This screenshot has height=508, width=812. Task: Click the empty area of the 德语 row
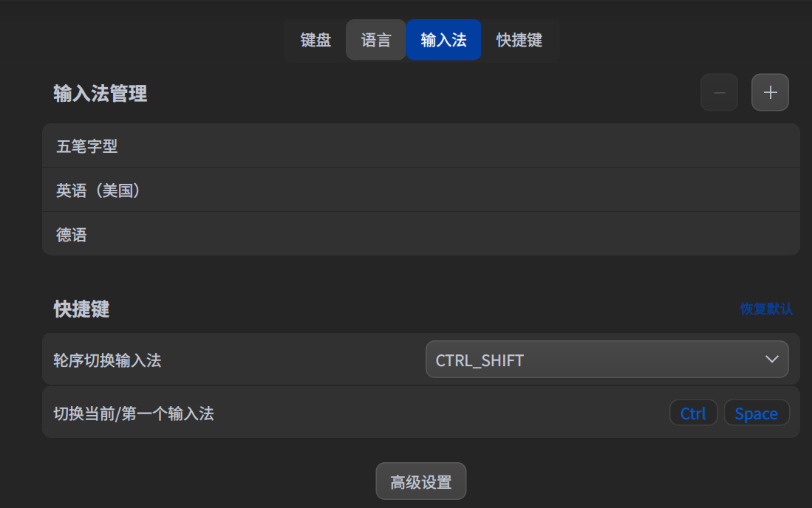(x=443, y=235)
